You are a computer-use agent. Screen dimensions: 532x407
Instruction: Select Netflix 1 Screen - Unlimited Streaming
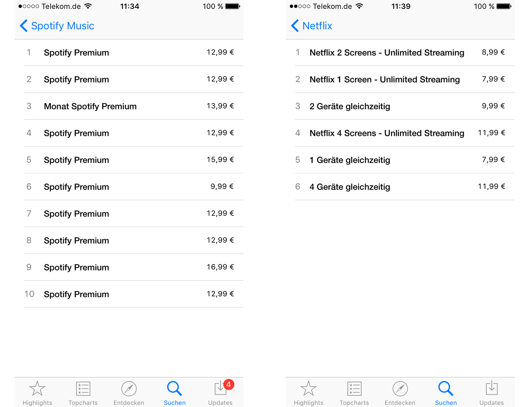405,79
